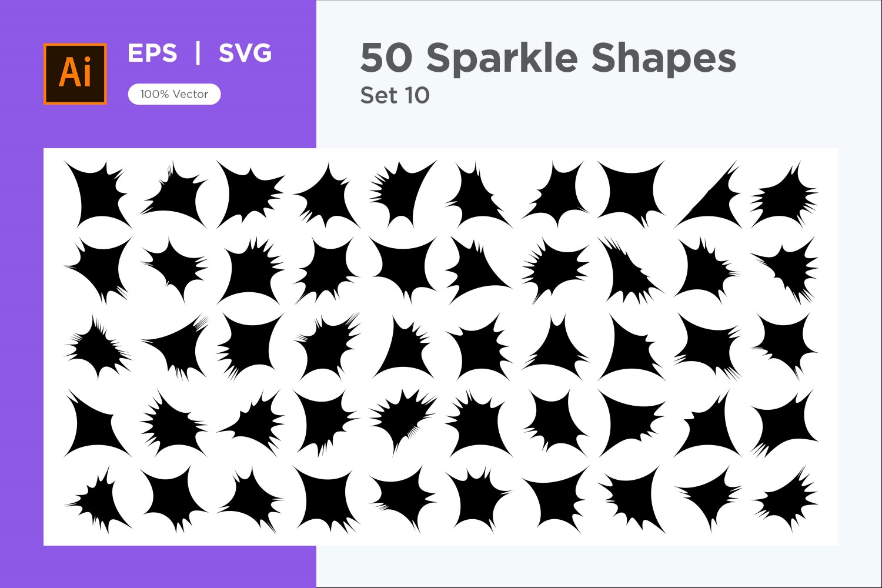
Task: Click the Adobe Illustrator Ai logo
Action: tap(75, 73)
